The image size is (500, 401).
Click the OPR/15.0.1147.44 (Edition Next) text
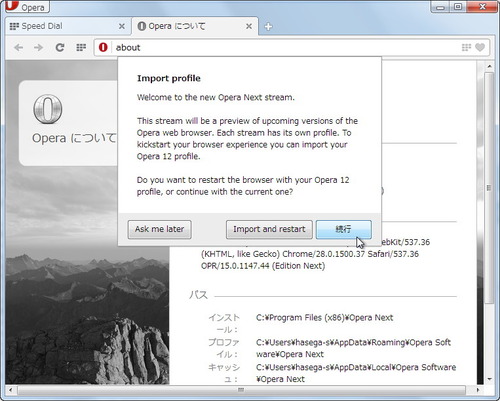[263, 266]
